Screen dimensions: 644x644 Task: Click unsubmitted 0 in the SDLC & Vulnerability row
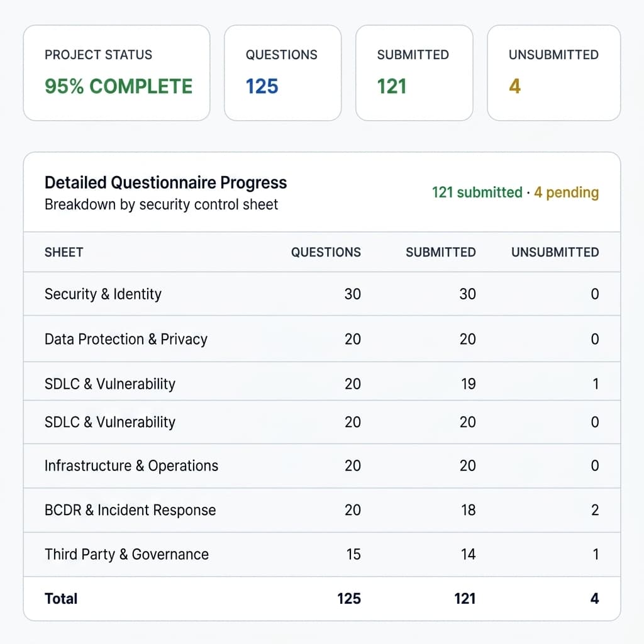(595, 422)
